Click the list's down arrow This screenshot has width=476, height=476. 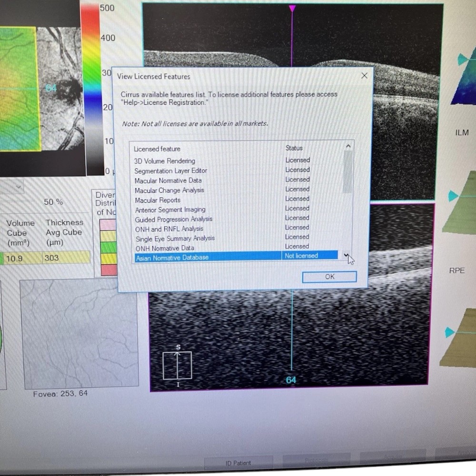tap(347, 255)
